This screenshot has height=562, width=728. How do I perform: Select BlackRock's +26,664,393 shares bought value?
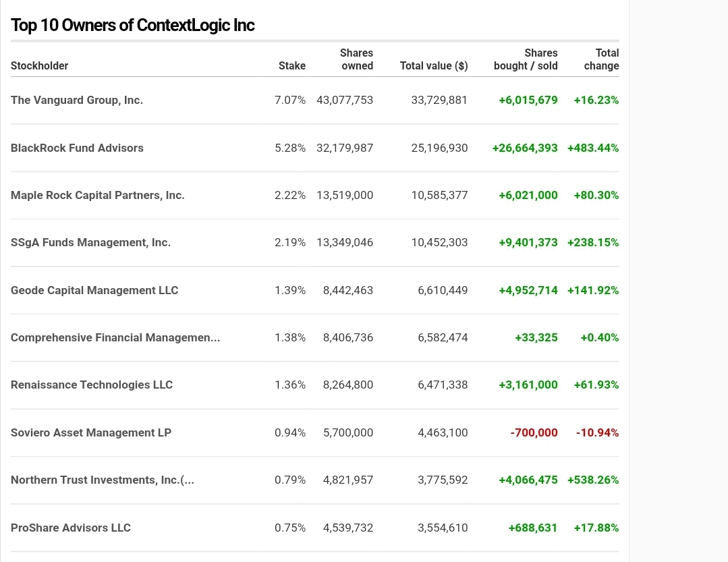pos(524,148)
